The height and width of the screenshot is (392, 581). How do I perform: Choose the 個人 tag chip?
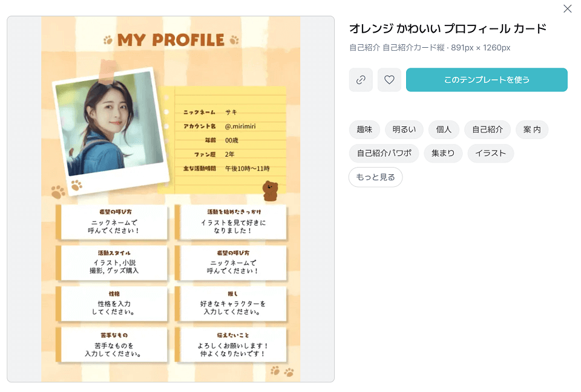[444, 129]
